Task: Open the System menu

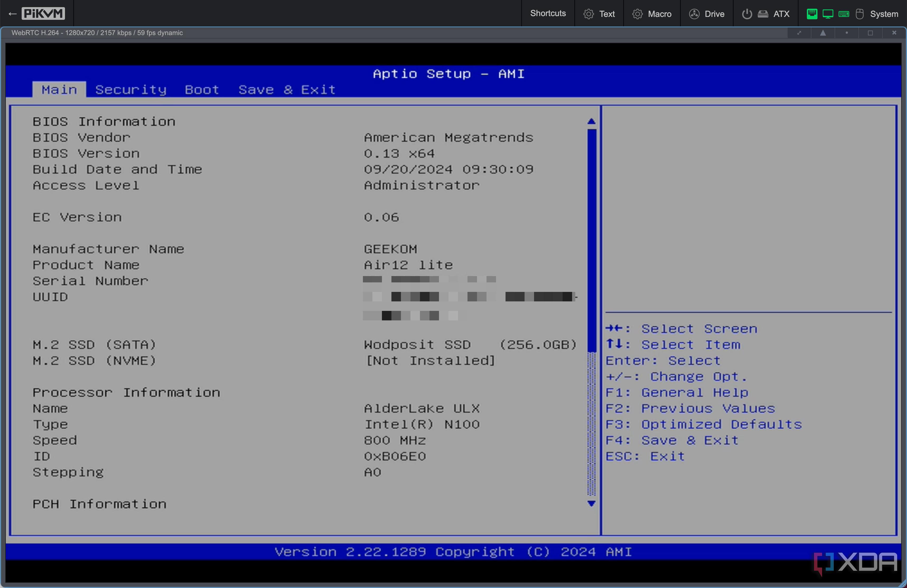Action: 884,14
